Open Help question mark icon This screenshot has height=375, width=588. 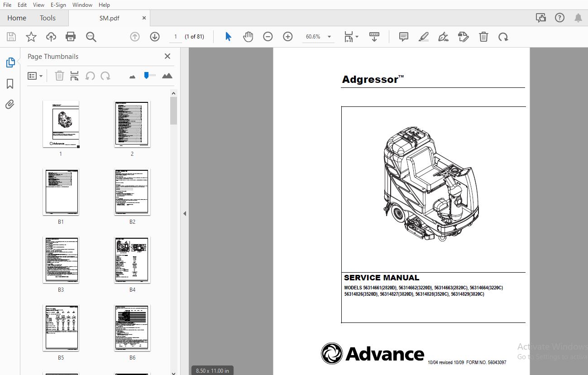click(560, 18)
